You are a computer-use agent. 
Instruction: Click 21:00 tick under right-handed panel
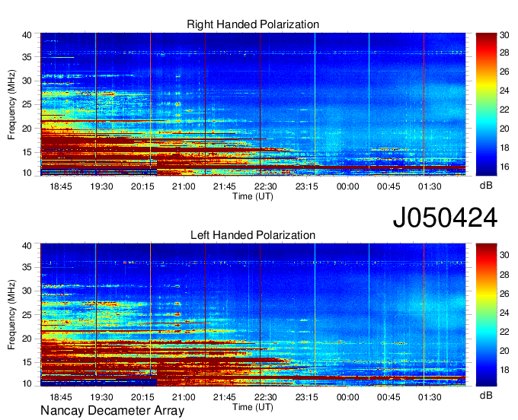tap(184, 186)
